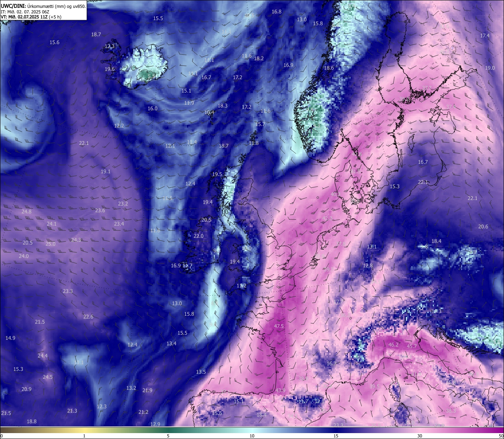Click the 21.2 value near the bottom edge

click(x=143, y=412)
